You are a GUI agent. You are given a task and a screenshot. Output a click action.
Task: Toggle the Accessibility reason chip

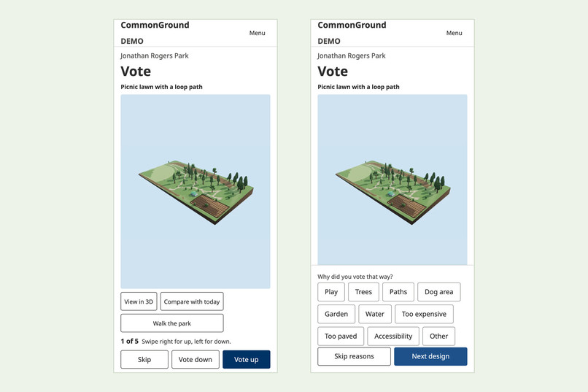tap(393, 336)
